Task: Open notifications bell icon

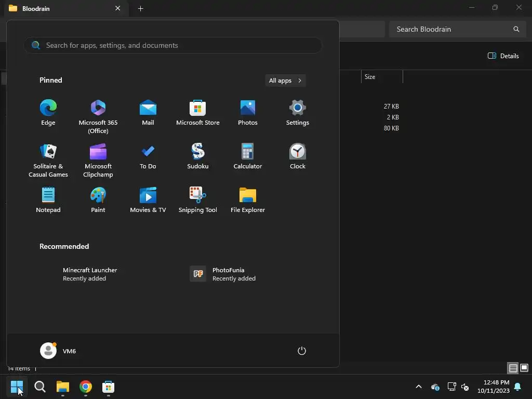Action: pos(517,387)
